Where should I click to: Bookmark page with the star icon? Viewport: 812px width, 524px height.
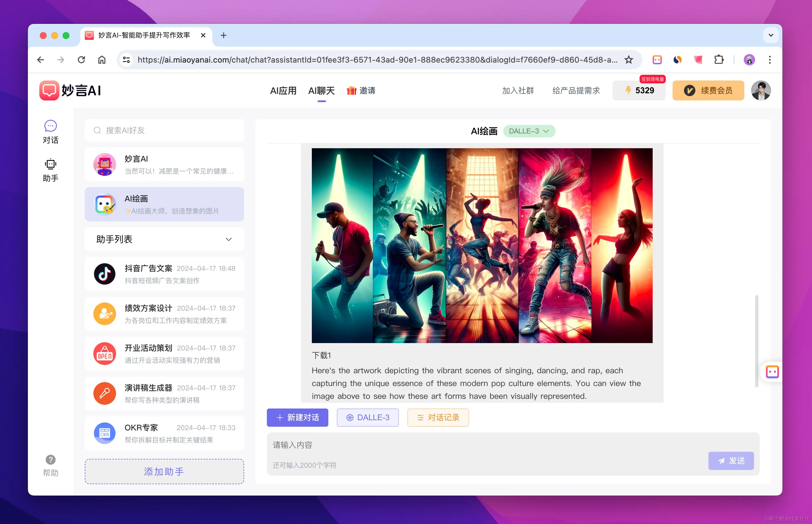tap(628, 60)
